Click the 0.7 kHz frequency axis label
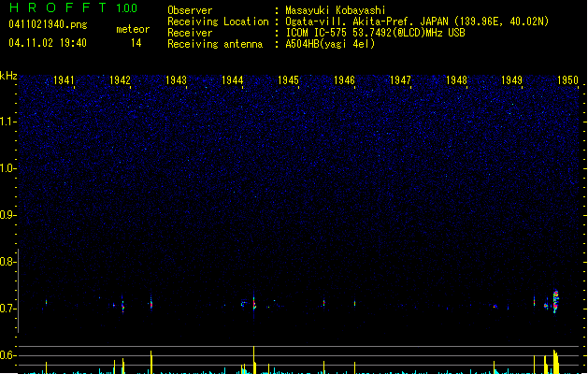The height and width of the screenshot is (374, 588). click(8, 309)
